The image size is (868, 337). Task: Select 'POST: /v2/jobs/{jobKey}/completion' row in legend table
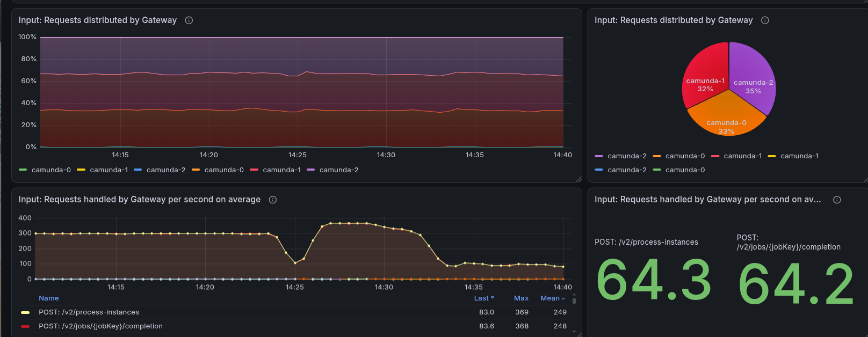pos(294,326)
